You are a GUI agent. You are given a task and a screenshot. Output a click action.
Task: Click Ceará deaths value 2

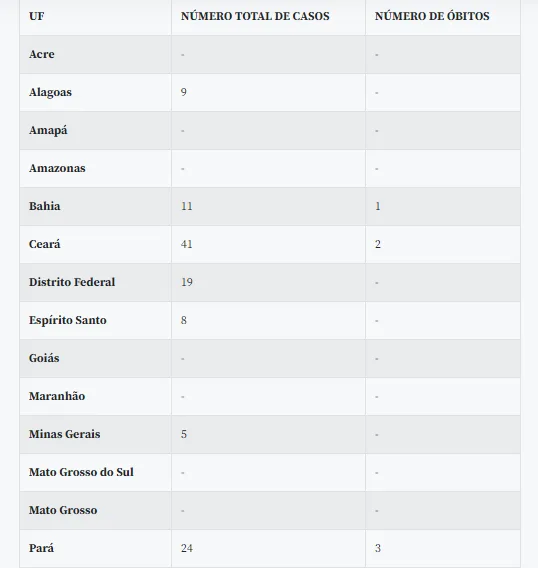378,244
